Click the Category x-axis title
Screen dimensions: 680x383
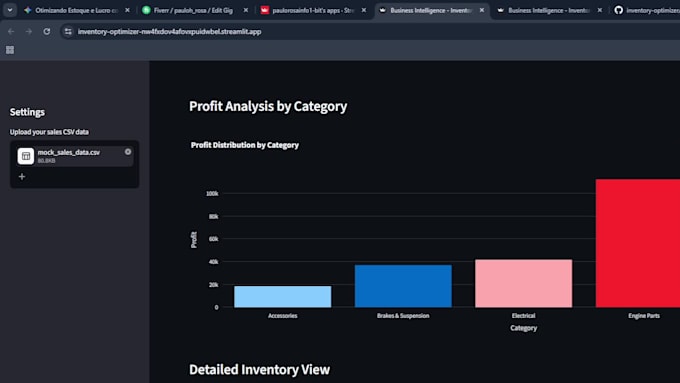523,328
